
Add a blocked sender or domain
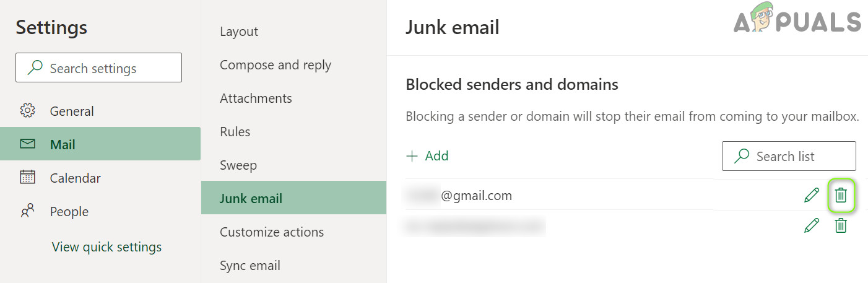coord(427,156)
